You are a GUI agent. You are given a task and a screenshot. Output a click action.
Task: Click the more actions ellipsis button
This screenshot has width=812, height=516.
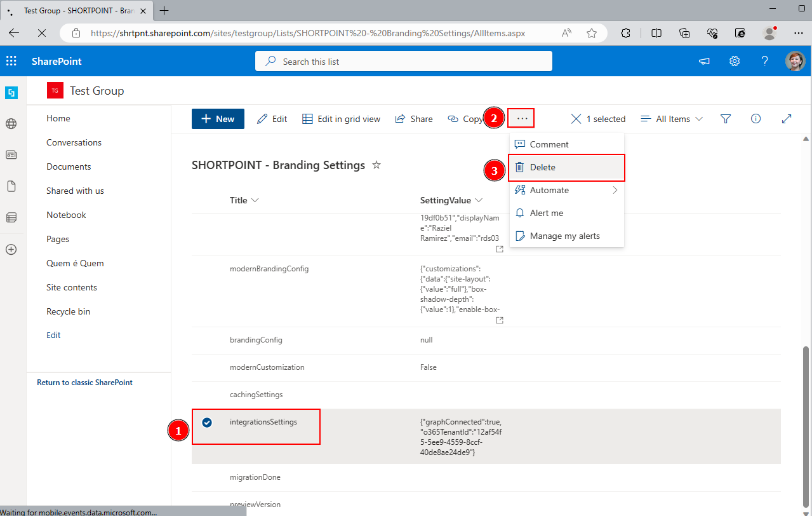522,119
